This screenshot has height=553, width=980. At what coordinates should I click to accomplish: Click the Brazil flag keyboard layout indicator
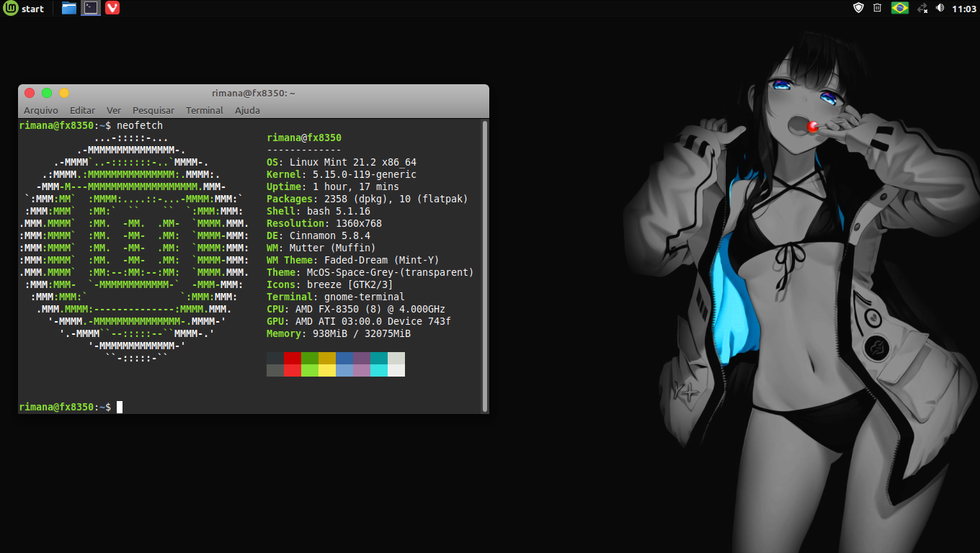(899, 8)
